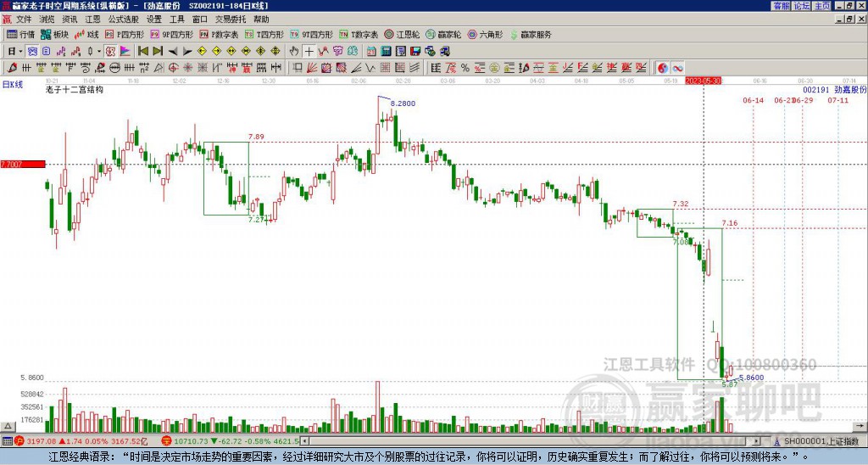Move chart right with black right arrow
The height and width of the screenshot is (465, 868).
[x=187, y=52]
